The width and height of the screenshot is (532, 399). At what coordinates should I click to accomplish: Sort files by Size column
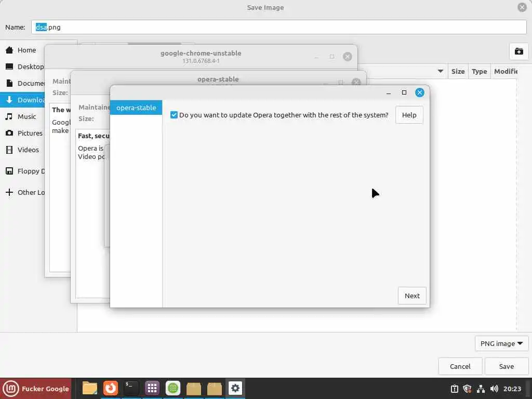click(x=458, y=71)
